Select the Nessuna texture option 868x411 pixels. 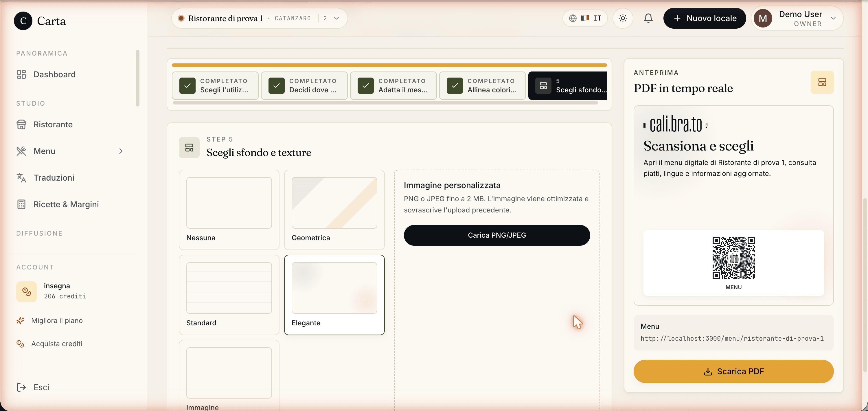(229, 210)
